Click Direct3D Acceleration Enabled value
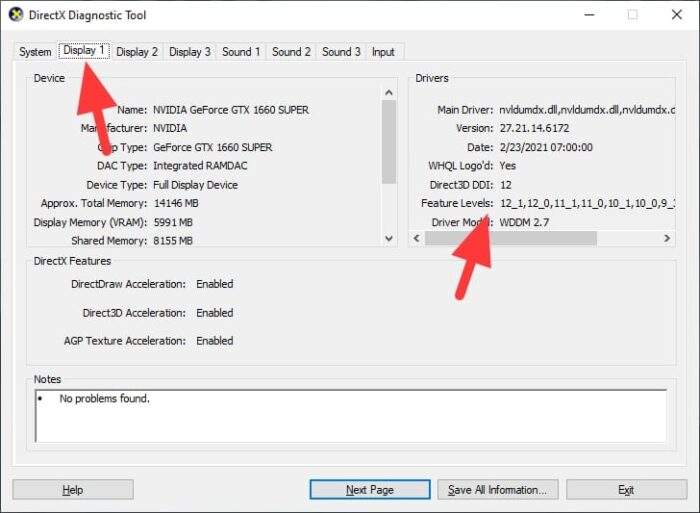The width and height of the screenshot is (700, 513). point(215,313)
